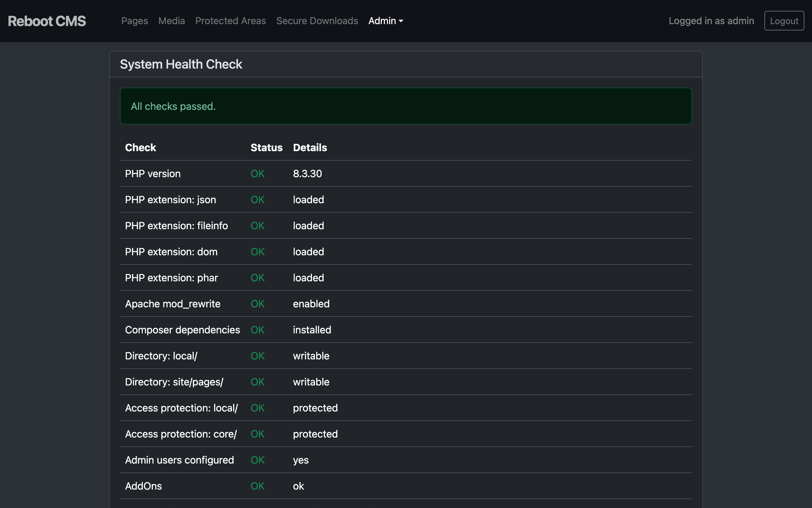Click 'protected' detail for Access protection: local/

[x=315, y=408]
